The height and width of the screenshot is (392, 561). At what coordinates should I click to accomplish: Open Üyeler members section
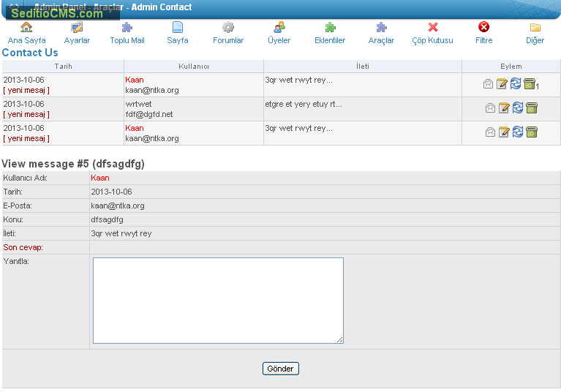279,33
